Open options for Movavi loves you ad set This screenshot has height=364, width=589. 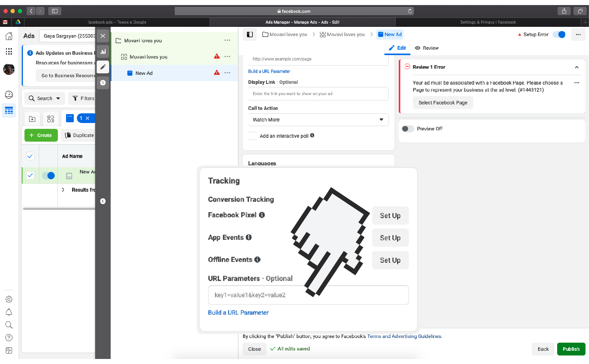coord(227,57)
